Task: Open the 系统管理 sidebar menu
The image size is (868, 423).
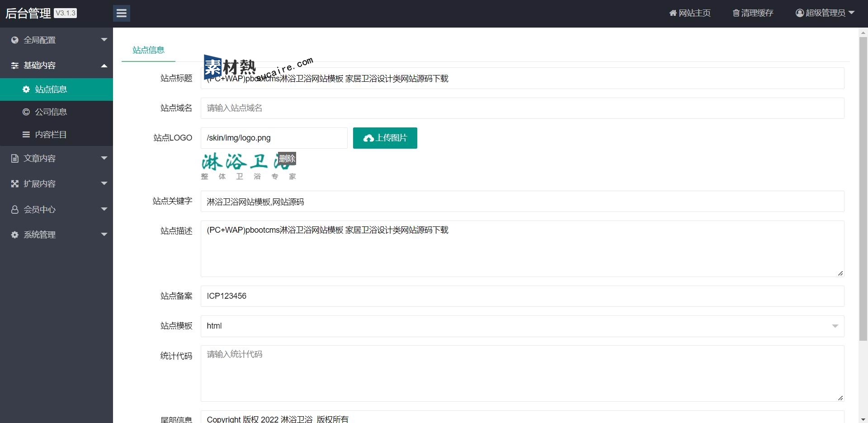Action: (x=57, y=235)
